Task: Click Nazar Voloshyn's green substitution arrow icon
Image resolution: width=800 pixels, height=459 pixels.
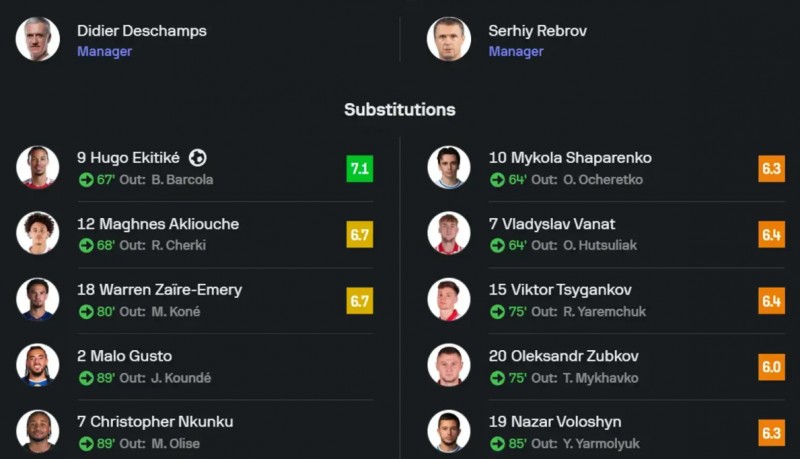Action: pos(497,444)
